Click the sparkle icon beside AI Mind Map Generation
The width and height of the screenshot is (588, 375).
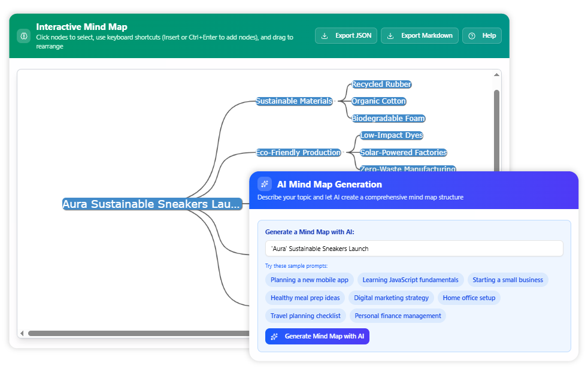(x=264, y=184)
